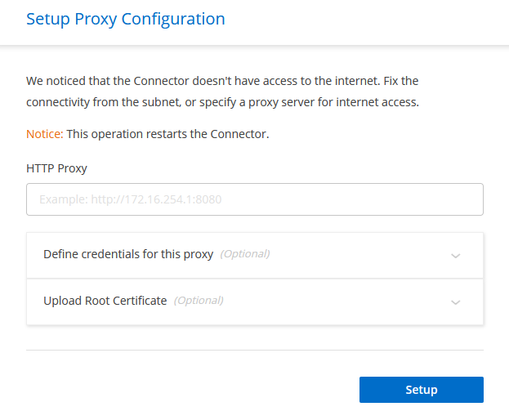509x420 pixels.
Task: Click the orange Notice label
Action: [x=44, y=133]
